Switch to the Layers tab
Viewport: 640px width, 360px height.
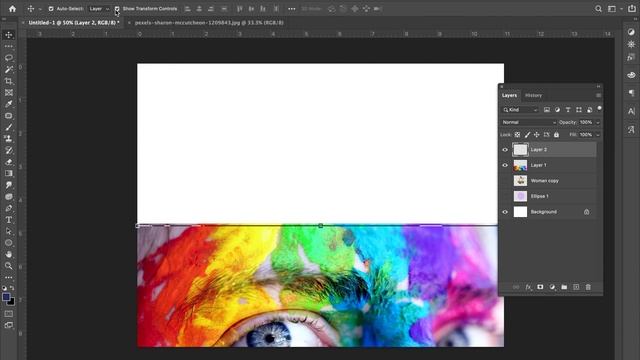(509, 96)
